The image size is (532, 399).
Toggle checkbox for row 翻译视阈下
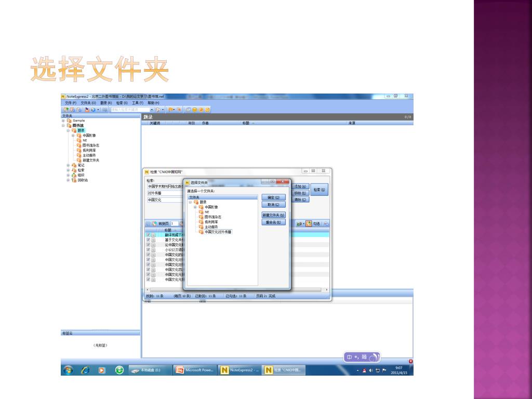coord(148,235)
